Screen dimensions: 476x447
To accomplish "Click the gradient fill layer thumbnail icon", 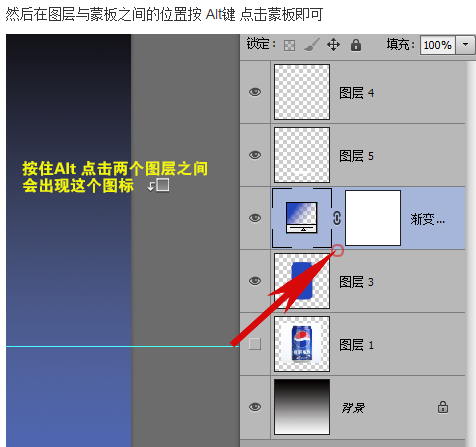I will 302,218.
